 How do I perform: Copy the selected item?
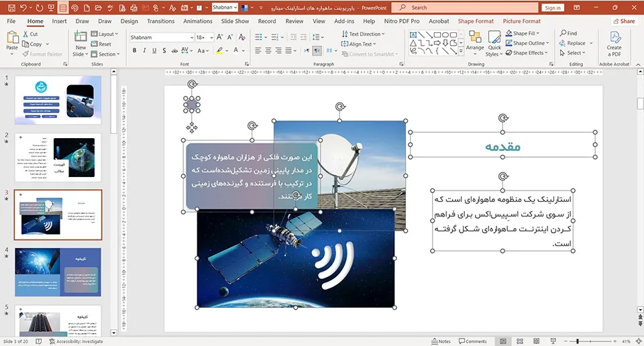[32, 44]
